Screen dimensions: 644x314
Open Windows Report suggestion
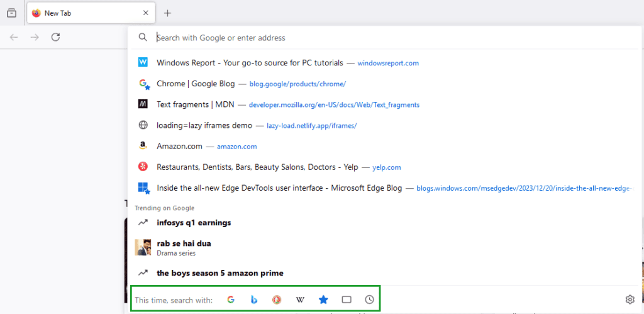pyautogui.click(x=384, y=63)
